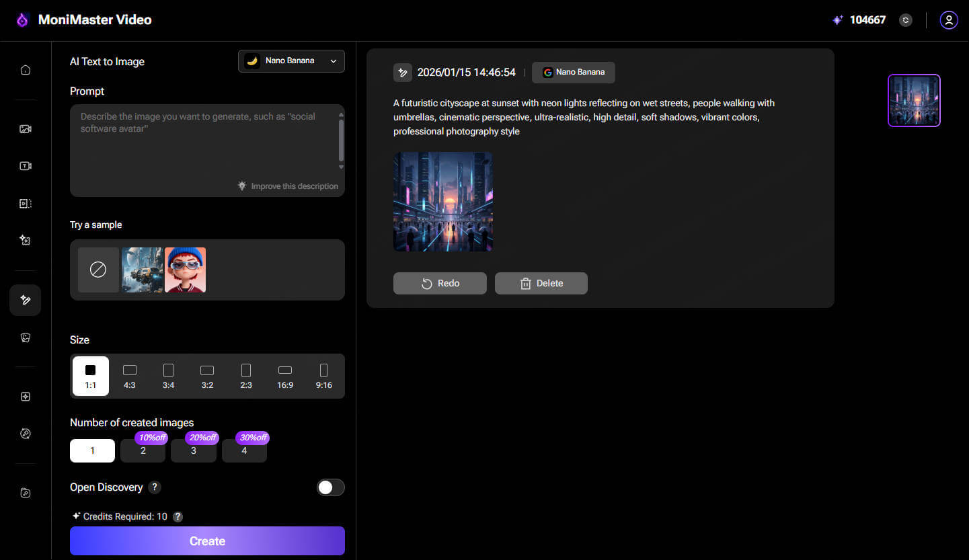
Task: Open the templates panel in the sidebar
Action: [25, 337]
